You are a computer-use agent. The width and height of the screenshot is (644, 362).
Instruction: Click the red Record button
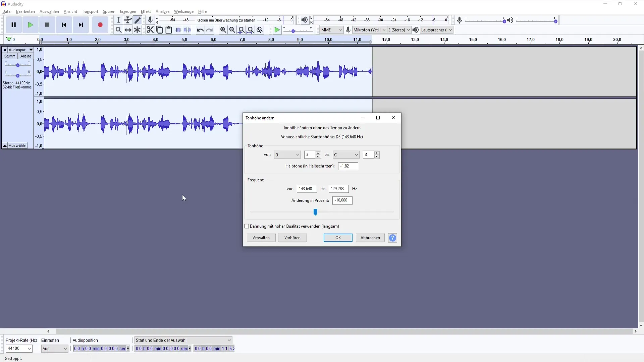coord(100,25)
